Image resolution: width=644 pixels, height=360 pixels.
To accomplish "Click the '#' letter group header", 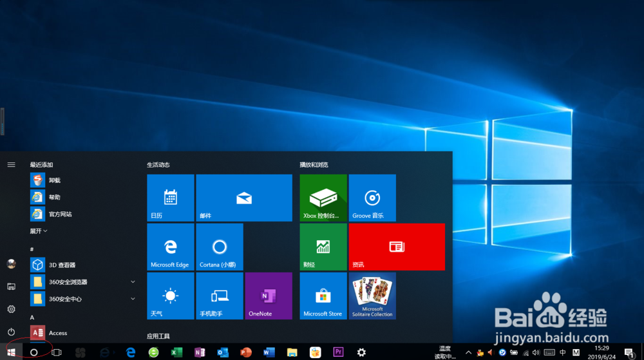I will click(x=32, y=249).
